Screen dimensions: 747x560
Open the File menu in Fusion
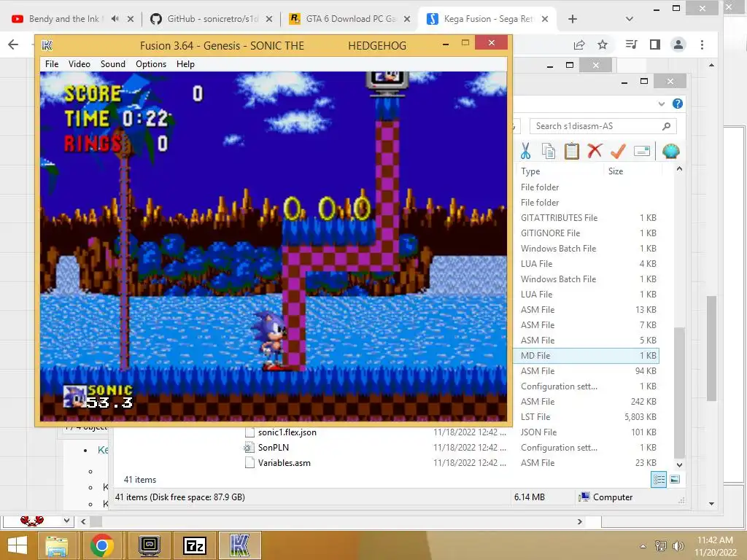(x=52, y=64)
